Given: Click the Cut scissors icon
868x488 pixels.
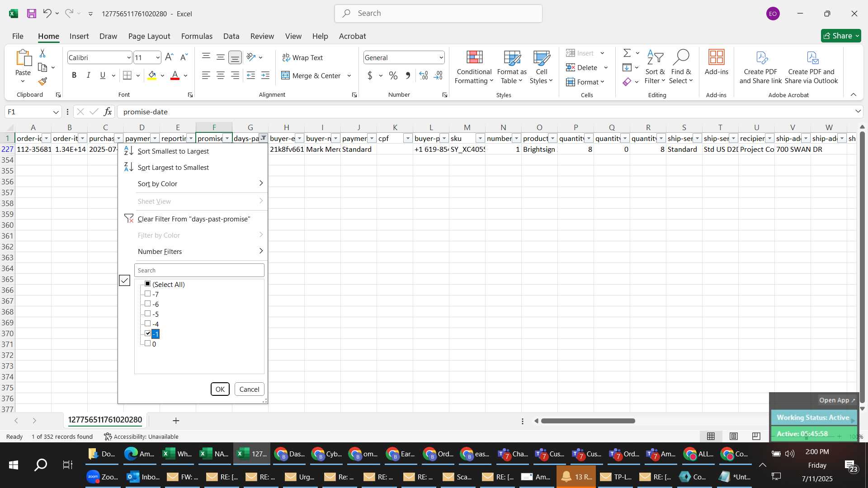Looking at the screenshot, I should coord(42,53).
